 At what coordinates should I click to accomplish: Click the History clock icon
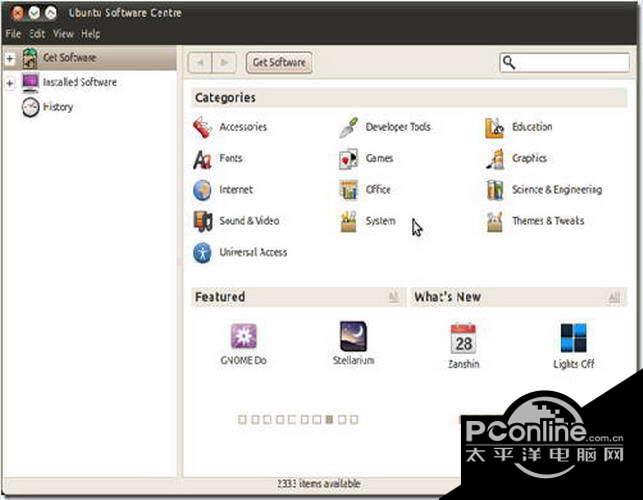30,107
